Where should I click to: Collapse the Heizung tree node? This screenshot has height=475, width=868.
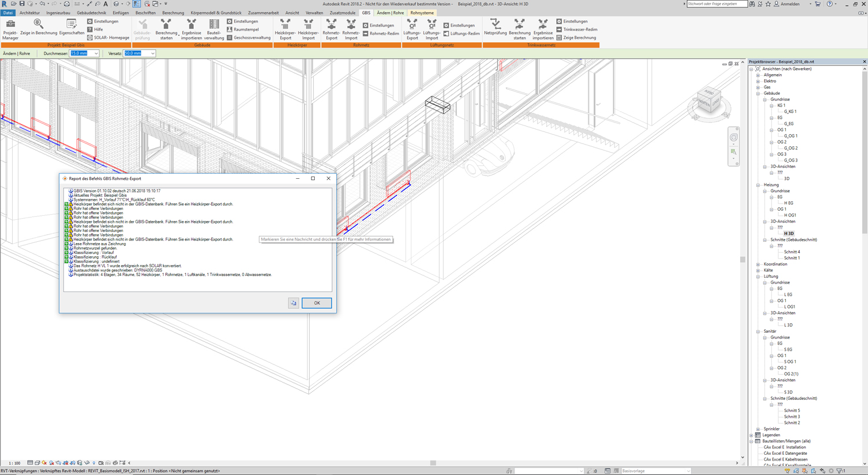pos(758,185)
